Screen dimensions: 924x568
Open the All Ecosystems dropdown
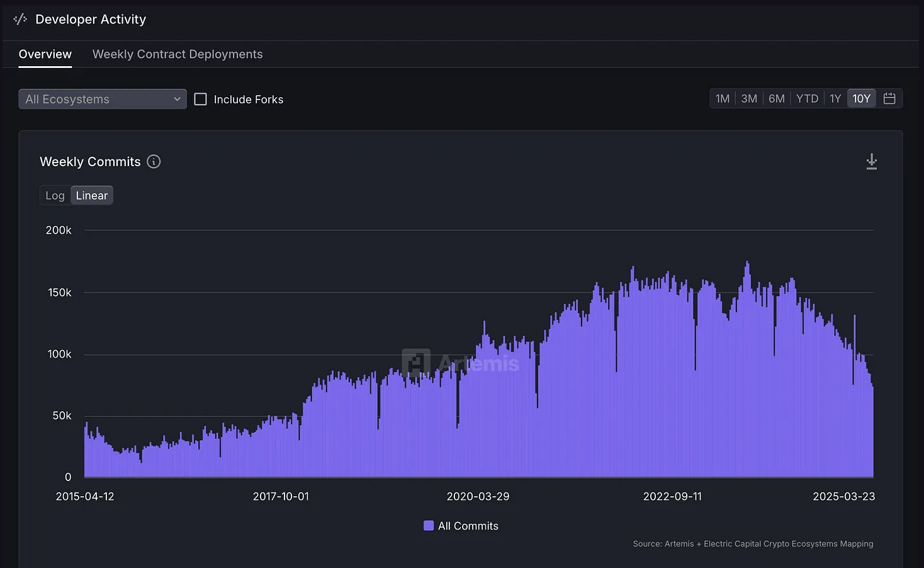point(94,99)
